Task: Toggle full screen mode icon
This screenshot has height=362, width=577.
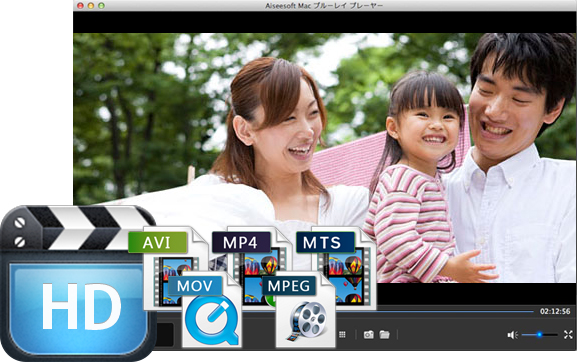Action: (x=568, y=334)
